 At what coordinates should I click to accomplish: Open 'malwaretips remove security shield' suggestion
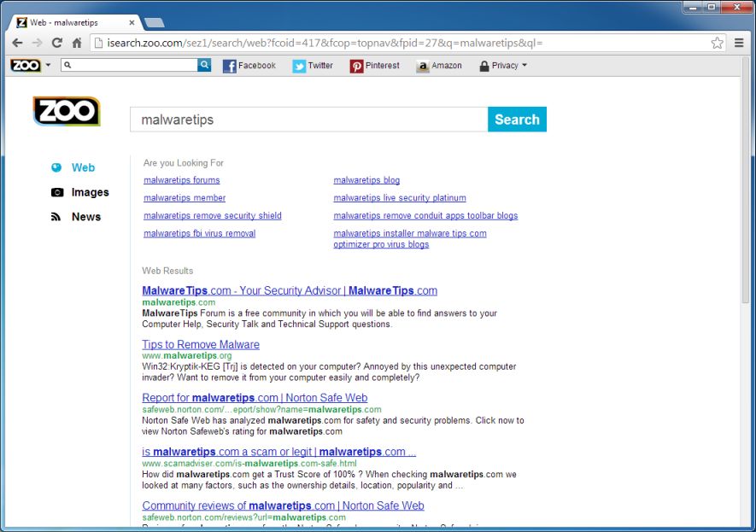click(x=213, y=216)
